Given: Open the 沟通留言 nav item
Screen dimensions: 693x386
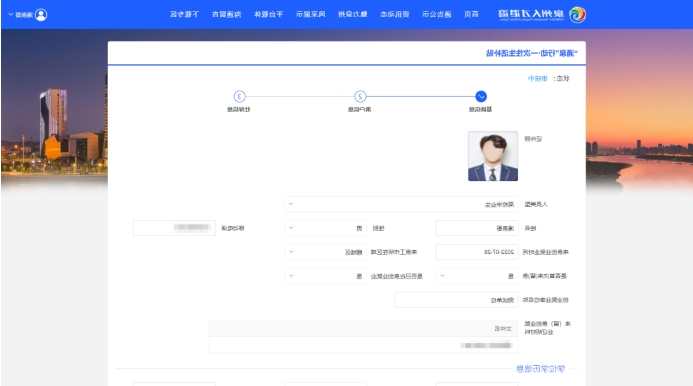Looking at the screenshot, I should [x=226, y=14].
